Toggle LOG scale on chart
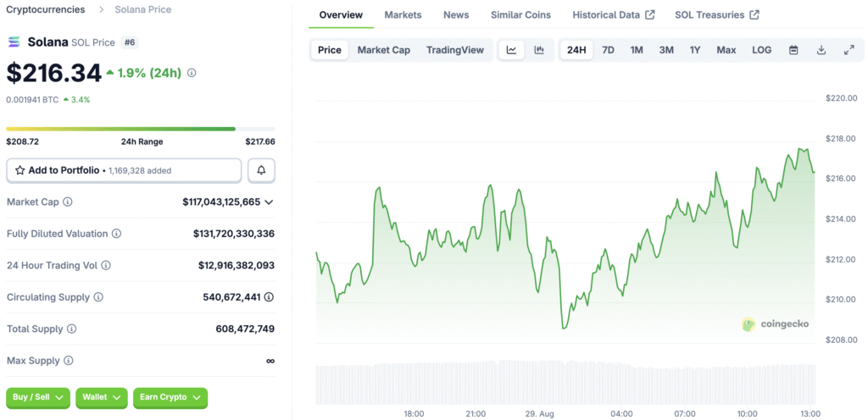868x420 pixels. (x=761, y=50)
